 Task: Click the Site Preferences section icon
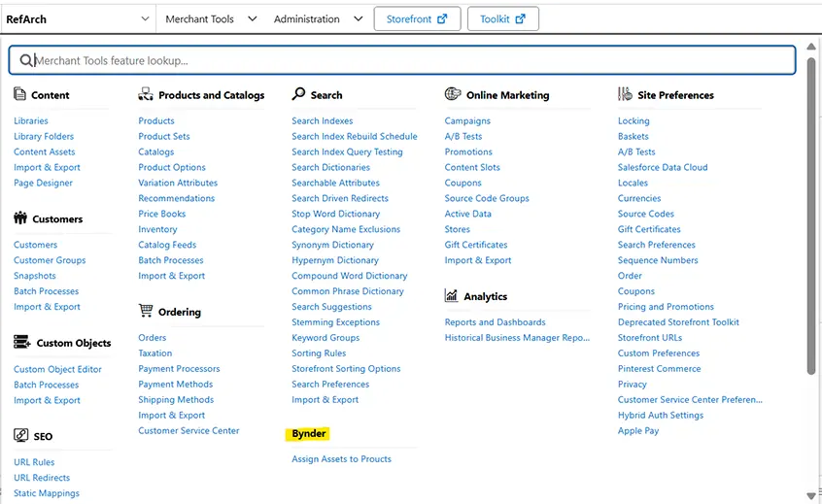pos(625,94)
